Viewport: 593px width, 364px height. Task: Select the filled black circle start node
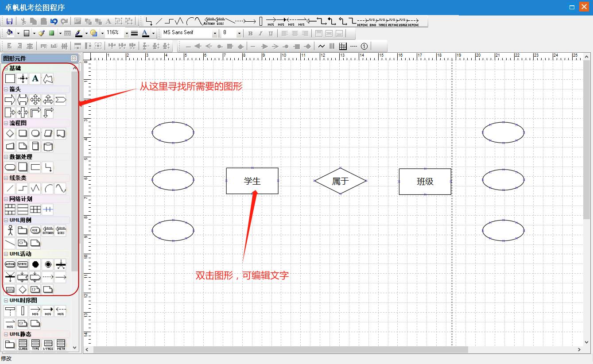(35, 264)
